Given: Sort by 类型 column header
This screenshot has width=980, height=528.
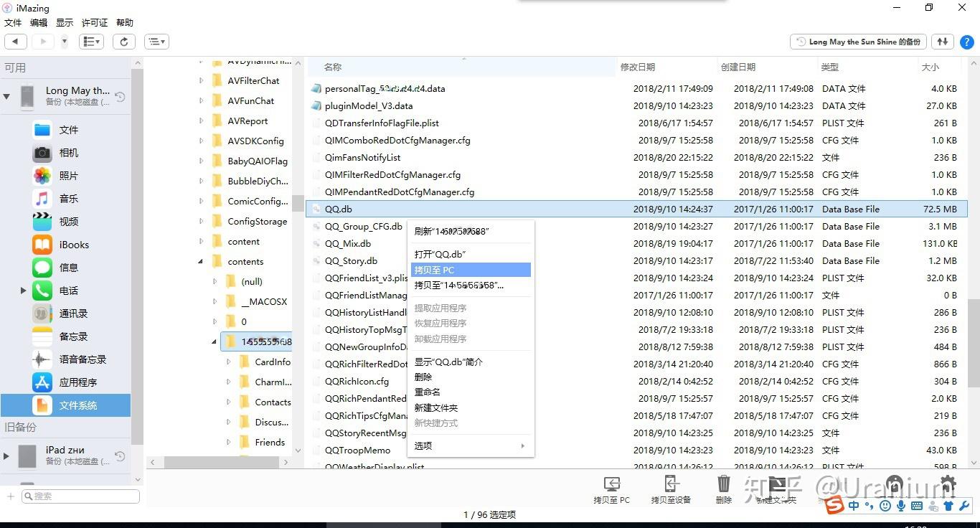Looking at the screenshot, I should pyautogui.click(x=867, y=67).
